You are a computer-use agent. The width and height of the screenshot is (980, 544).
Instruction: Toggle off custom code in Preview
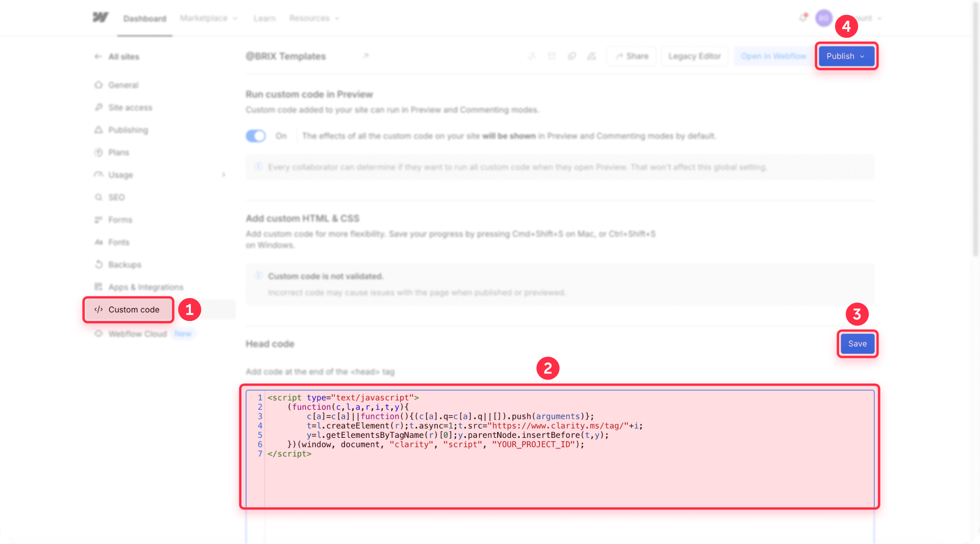click(x=256, y=136)
